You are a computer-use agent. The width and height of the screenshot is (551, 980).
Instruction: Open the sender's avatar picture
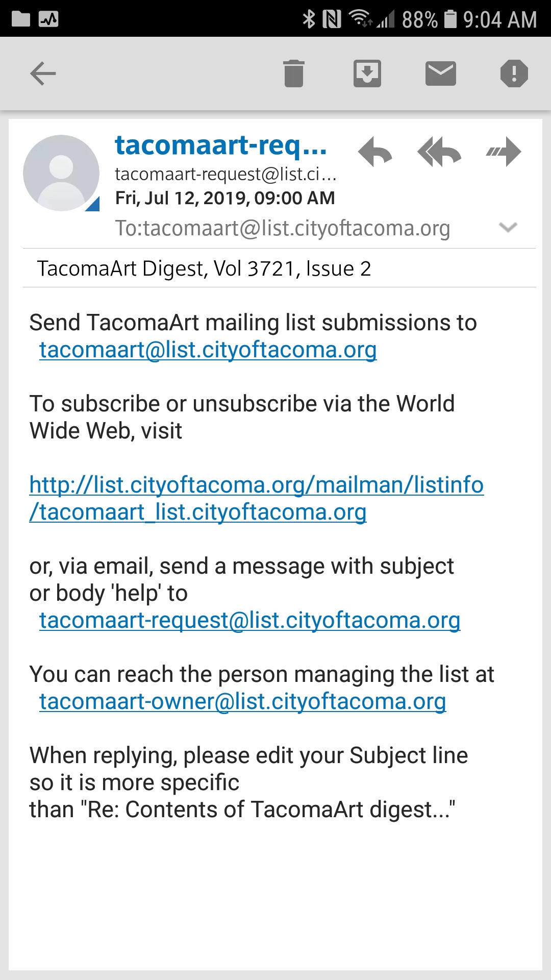[61, 173]
